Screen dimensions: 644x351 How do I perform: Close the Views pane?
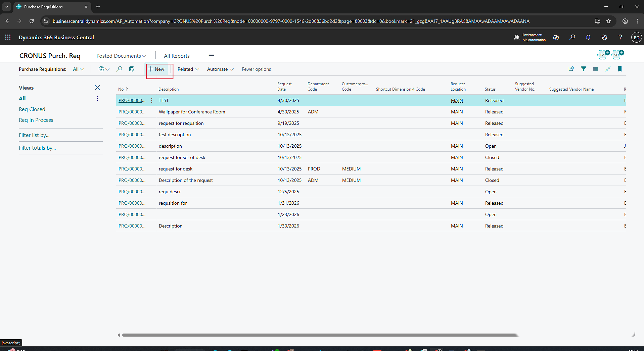pyautogui.click(x=97, y=88)
